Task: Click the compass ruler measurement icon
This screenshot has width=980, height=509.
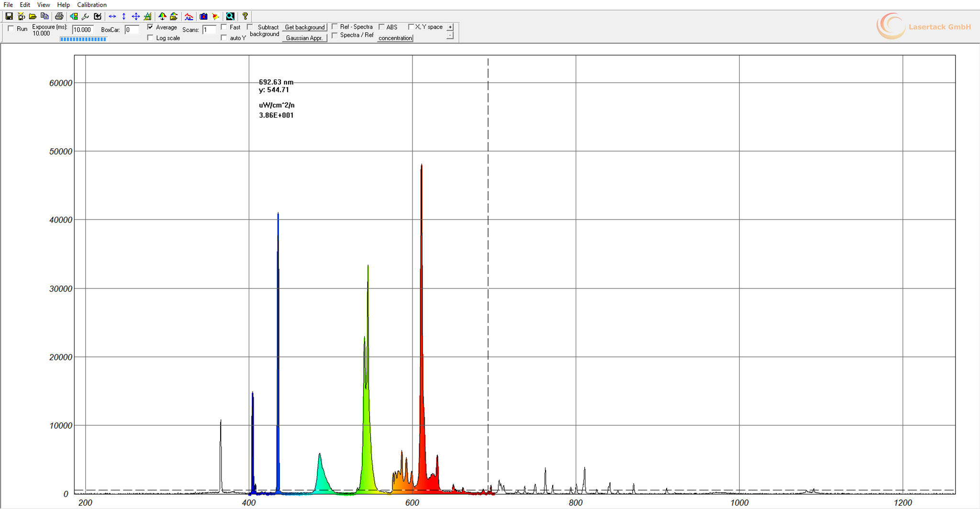Action: [x=148, y=16]
